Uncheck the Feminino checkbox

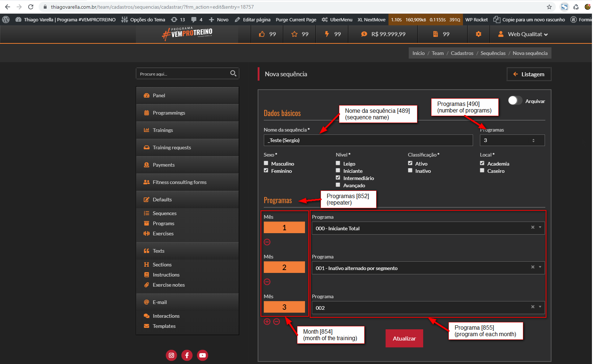pyautogui.click(x=266, y=171)
